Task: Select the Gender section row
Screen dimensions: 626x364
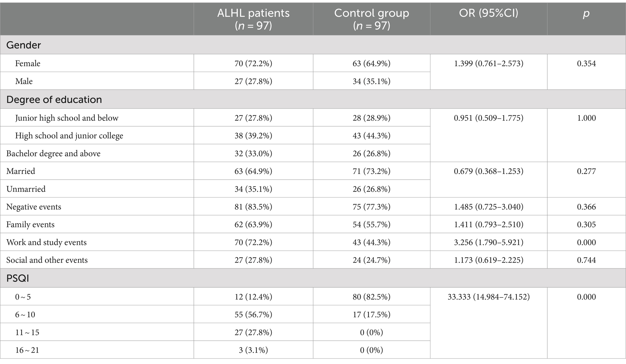Action: (x=313, y=45)
